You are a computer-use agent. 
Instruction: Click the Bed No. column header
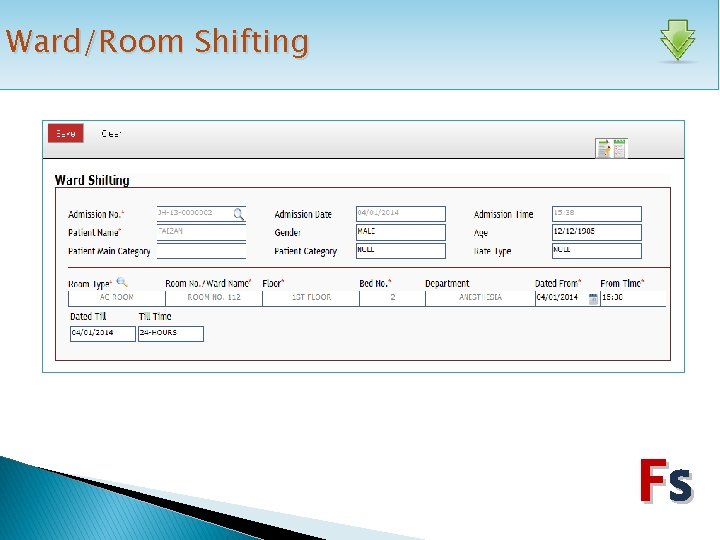coord(375,284)
